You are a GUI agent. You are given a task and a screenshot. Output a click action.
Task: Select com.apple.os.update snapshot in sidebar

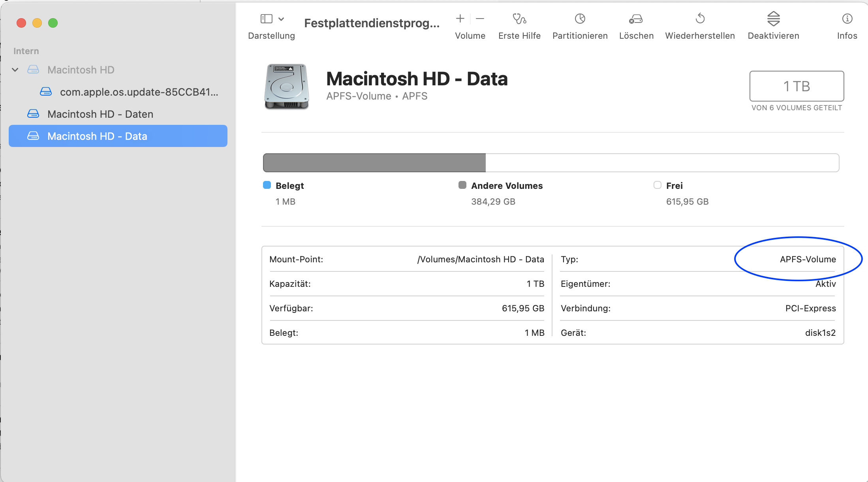coord(139,92)
